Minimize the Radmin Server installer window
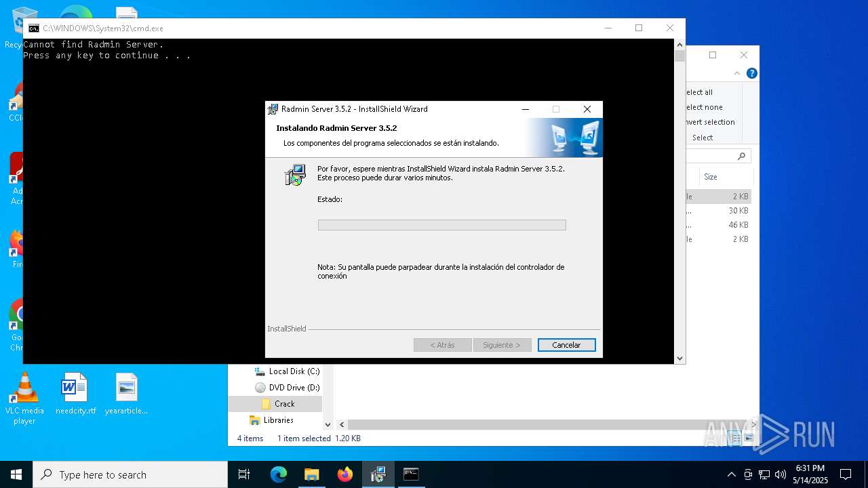868x488 pixels. [x=526, y=109]
